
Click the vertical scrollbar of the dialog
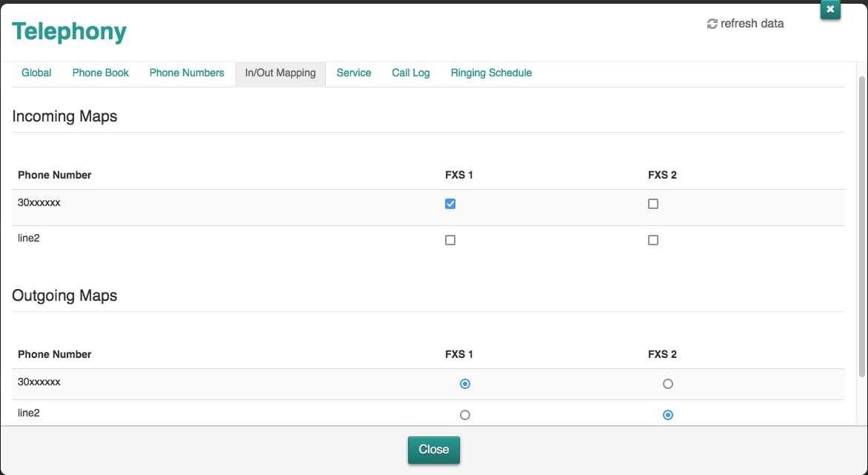(861, 222)
